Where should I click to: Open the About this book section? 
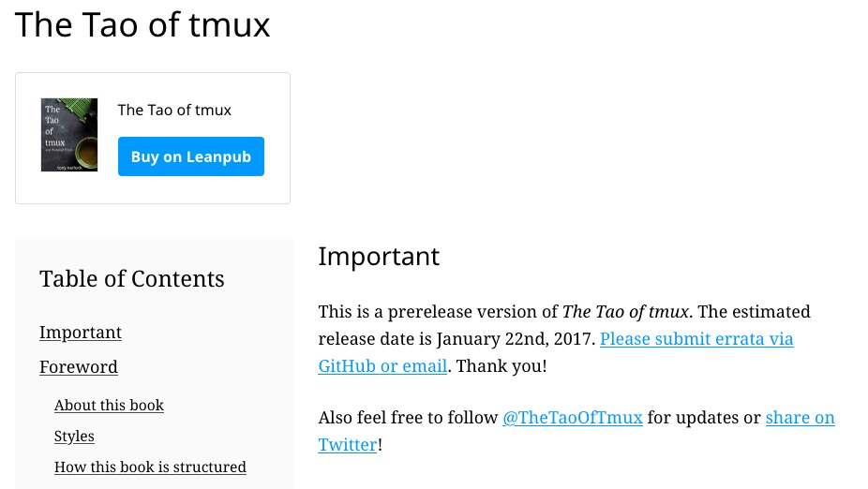coord(109,406)
